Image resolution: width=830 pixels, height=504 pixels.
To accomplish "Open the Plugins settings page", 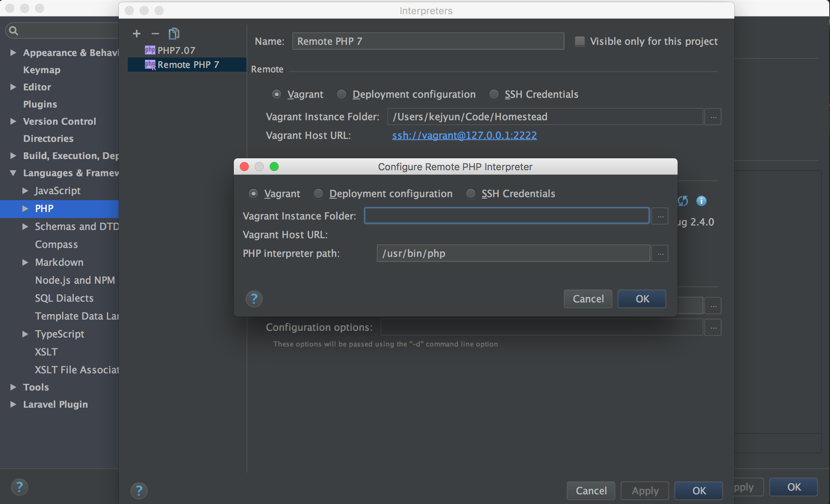I will point(40,104).
